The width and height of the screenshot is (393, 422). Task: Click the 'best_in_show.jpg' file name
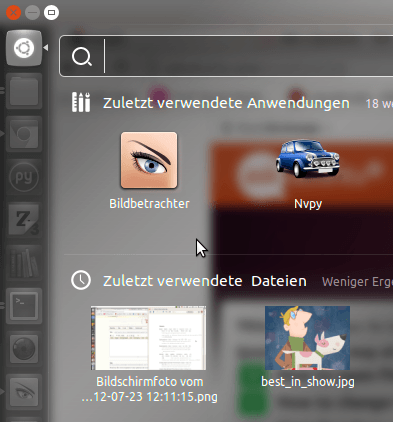308,382
